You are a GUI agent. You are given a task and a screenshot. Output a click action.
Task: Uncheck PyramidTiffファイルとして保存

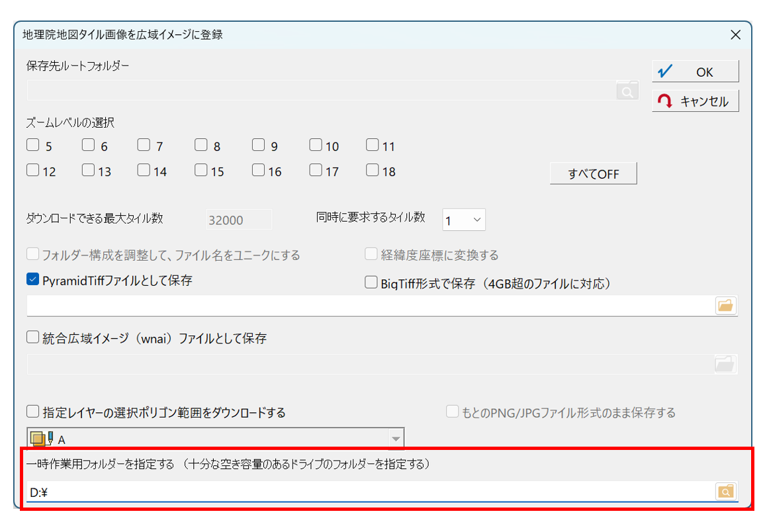[x=33, y=280]
